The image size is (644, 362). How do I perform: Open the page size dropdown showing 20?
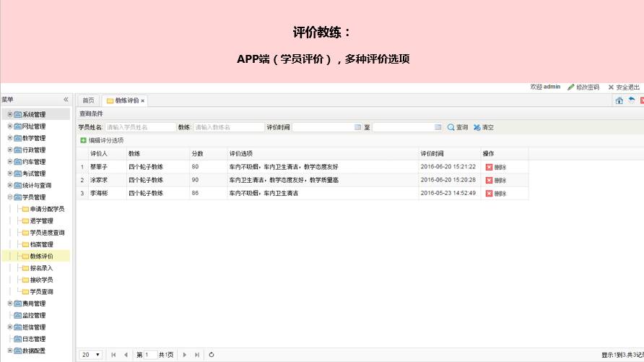point(91,355)
